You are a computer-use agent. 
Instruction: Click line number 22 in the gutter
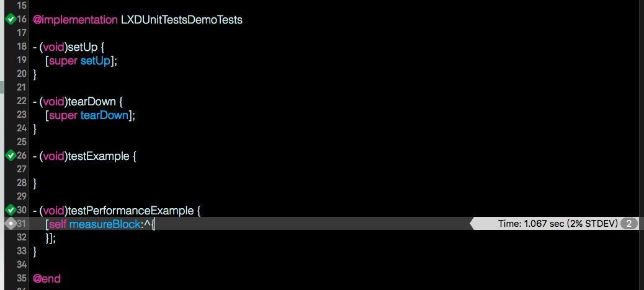pyautogui.click(x=22, y=101)
